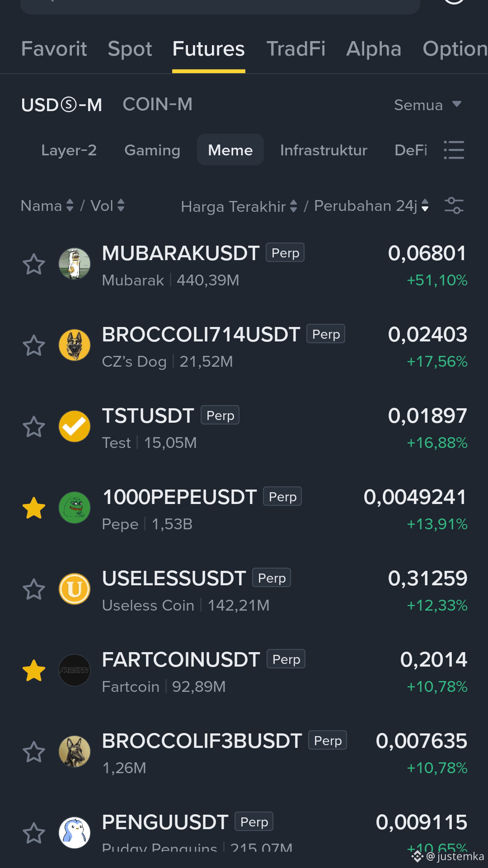This screenshot has width=488, height=868.
Task: Unfavorite 1000PEPEUSDT via its yellow star
Action: click(x=34, y=508)
